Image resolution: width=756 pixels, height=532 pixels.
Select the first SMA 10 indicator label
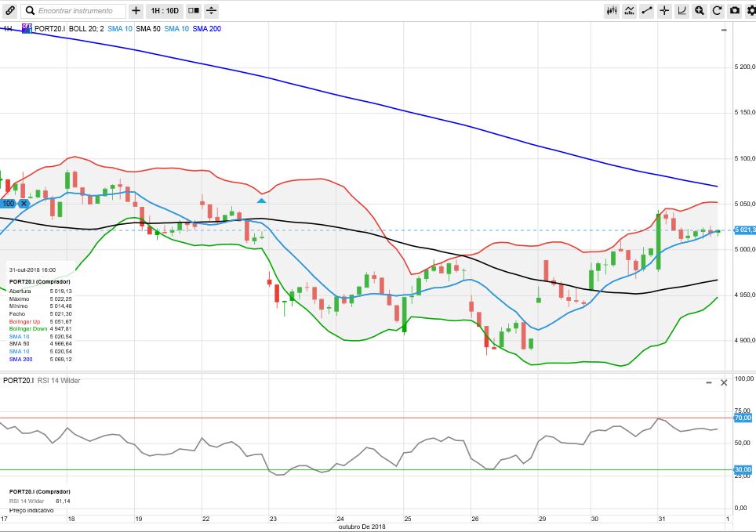click(119, 29)
